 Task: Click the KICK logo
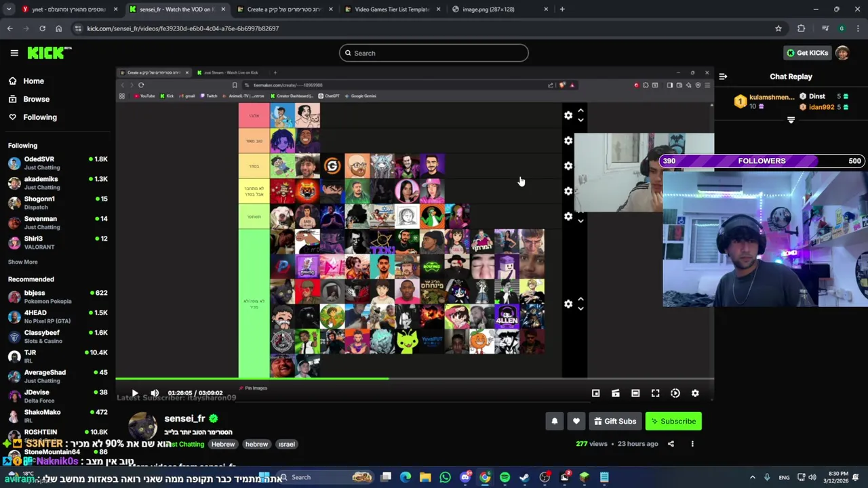(50, 53)
